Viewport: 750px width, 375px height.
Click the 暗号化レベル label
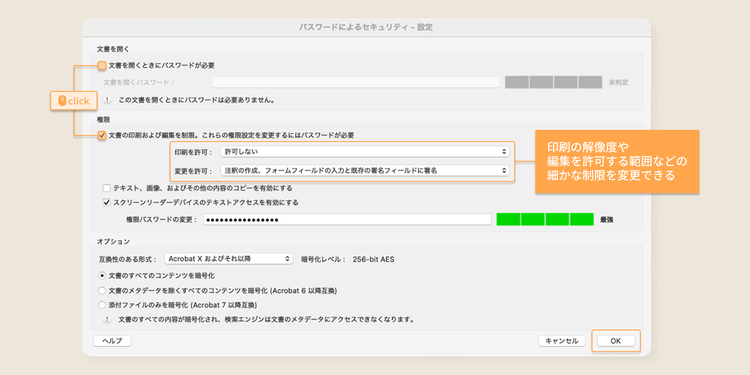click(x=323, y=259)
